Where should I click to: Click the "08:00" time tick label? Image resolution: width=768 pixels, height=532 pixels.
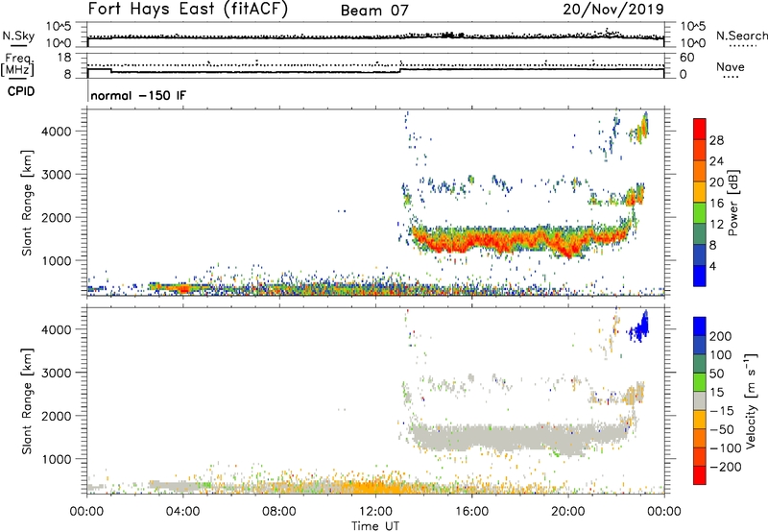(278, 512)
